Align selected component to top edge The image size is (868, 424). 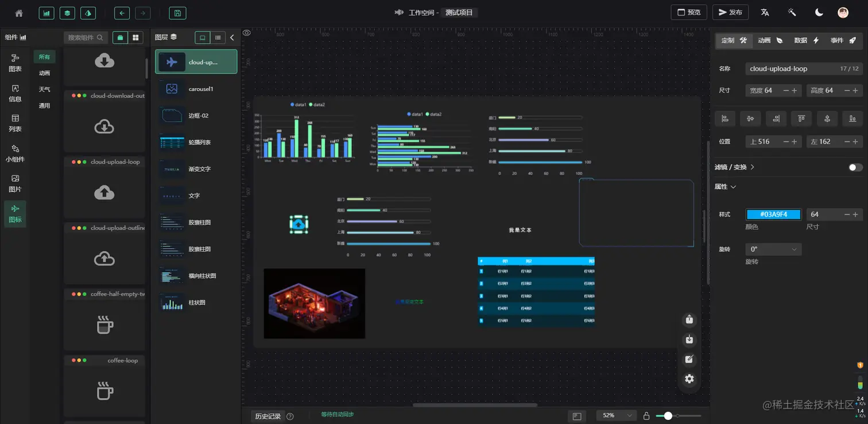801,119
